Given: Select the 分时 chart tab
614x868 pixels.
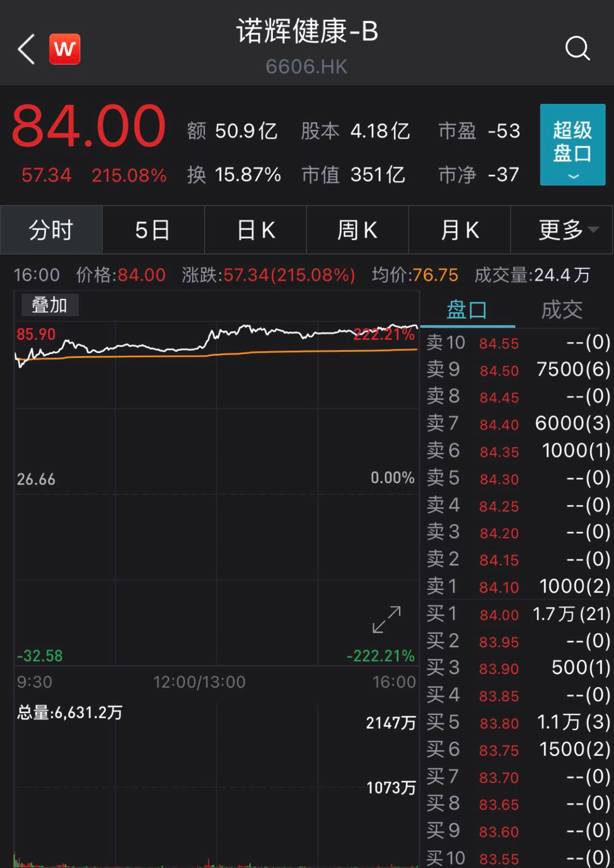Looking at the screenshot, I should tap(51, 230).
